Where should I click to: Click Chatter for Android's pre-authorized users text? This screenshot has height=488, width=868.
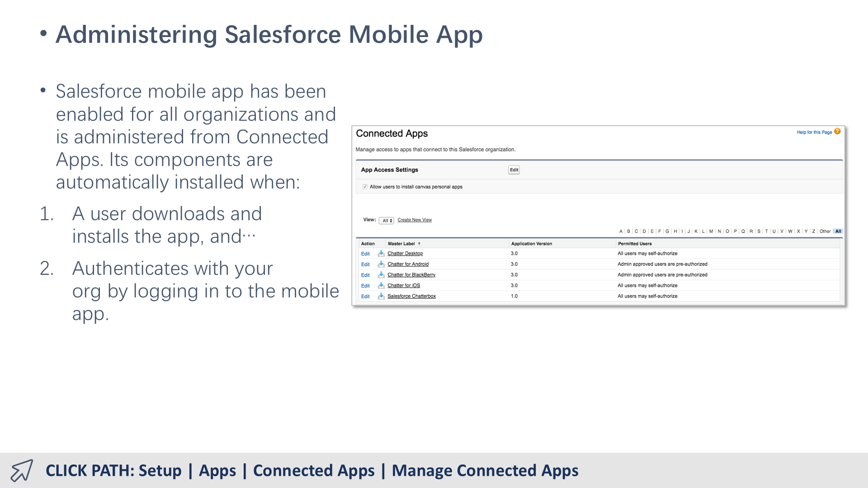[662, 264]
